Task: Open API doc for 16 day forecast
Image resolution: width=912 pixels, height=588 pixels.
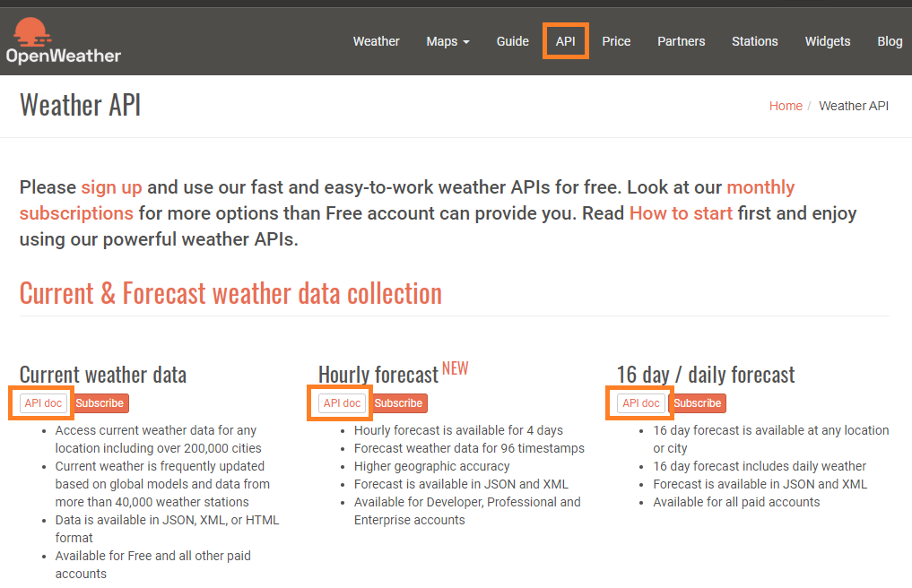Action: 641,403
